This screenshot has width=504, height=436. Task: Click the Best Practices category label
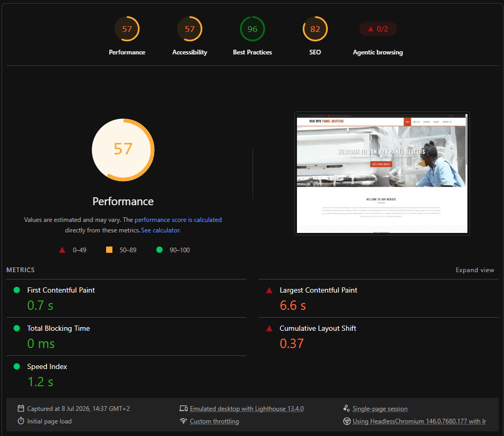(253, 52)
